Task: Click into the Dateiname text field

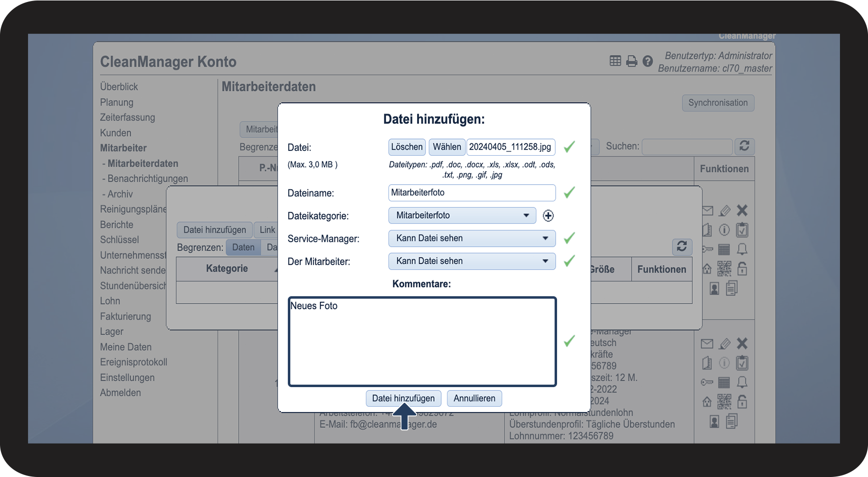Action: [x=472, y=193]
